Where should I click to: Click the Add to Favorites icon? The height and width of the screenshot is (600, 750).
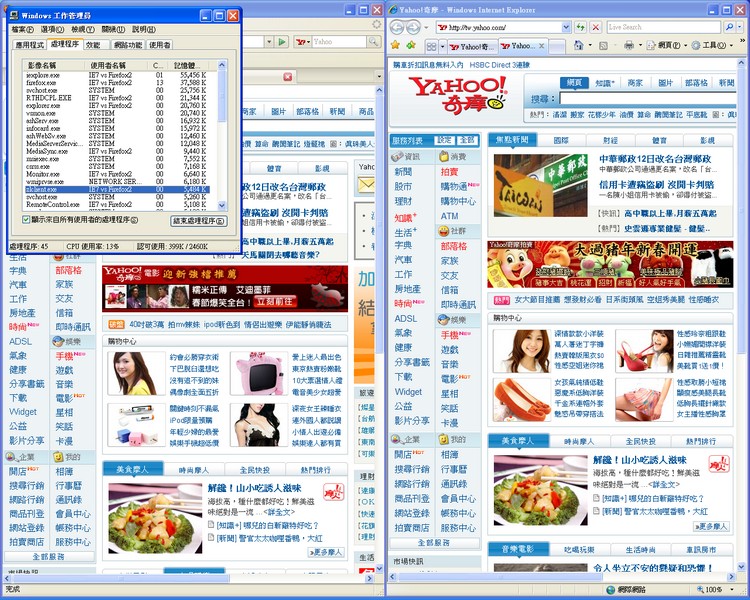point(410,45)
